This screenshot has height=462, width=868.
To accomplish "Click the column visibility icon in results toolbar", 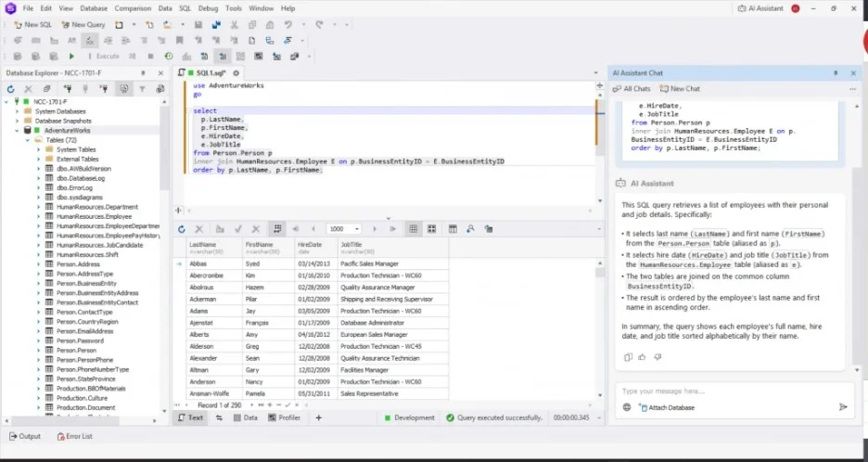I will click(453, 229).
